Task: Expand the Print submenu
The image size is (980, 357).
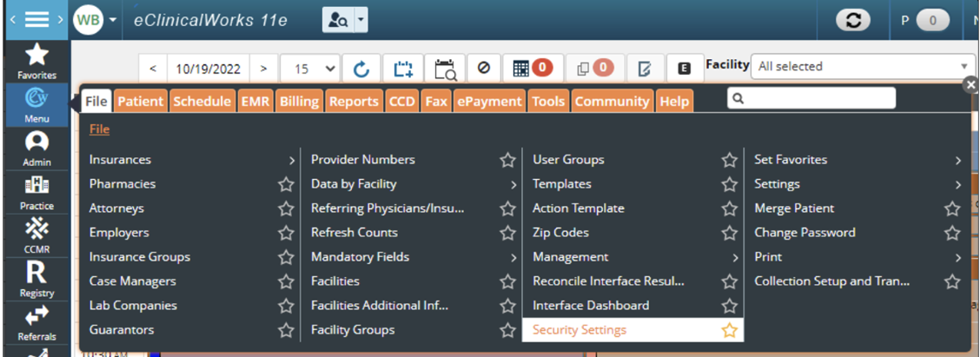Action: [x=958, y=258]
